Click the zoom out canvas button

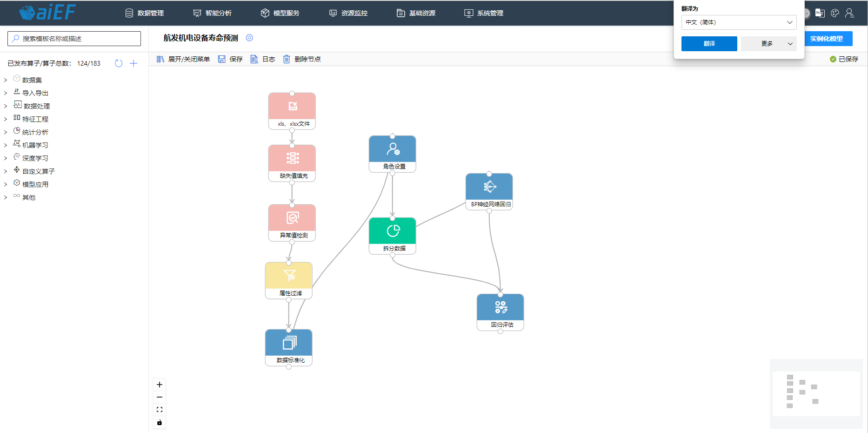tap(160, 397)
